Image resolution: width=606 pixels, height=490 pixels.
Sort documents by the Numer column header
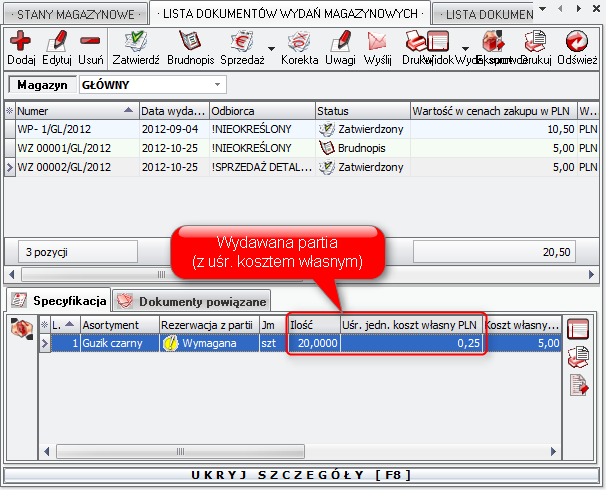(70, 110)
